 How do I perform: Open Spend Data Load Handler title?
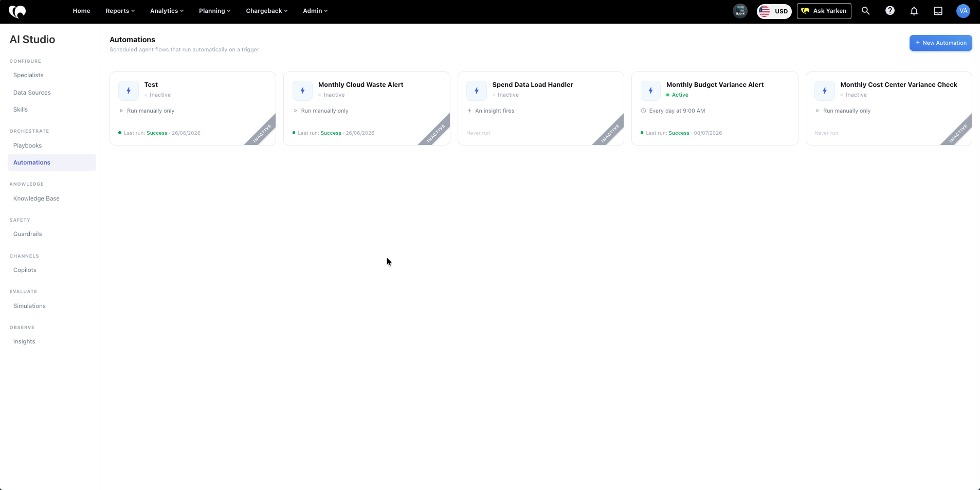(x=533, y=85)
